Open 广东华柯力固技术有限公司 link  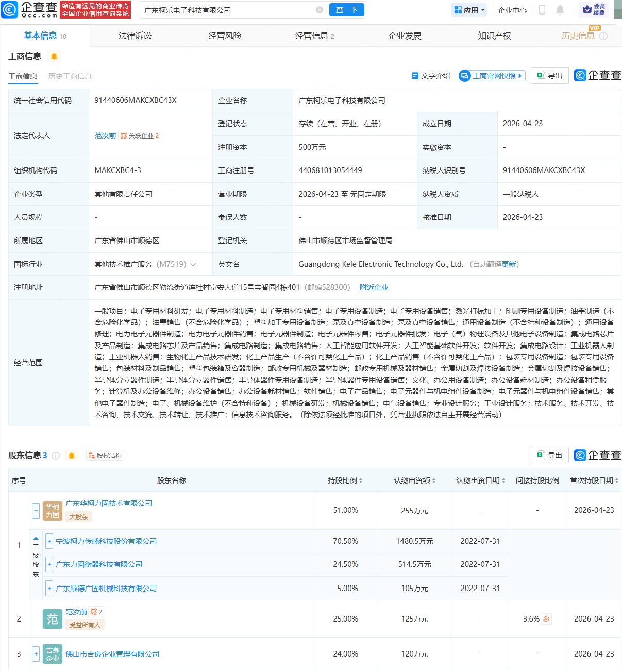109,503
